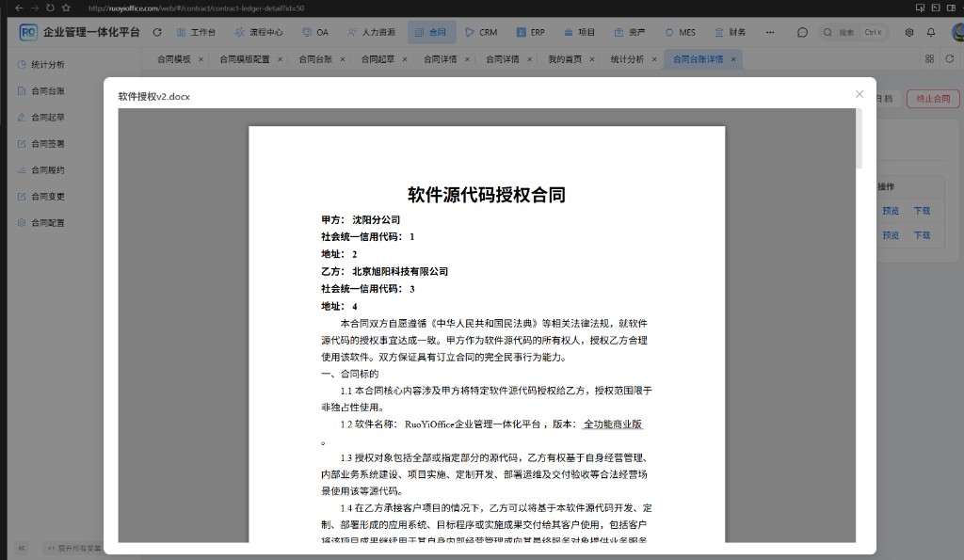Screen dimensions: 964x560
Task: Open the 资产 module
Action: 630,32
